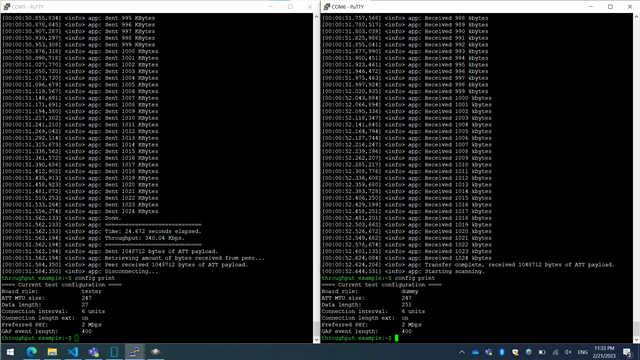Click 'GAP event length: 400' in COM5

click(x=47, y=331)
